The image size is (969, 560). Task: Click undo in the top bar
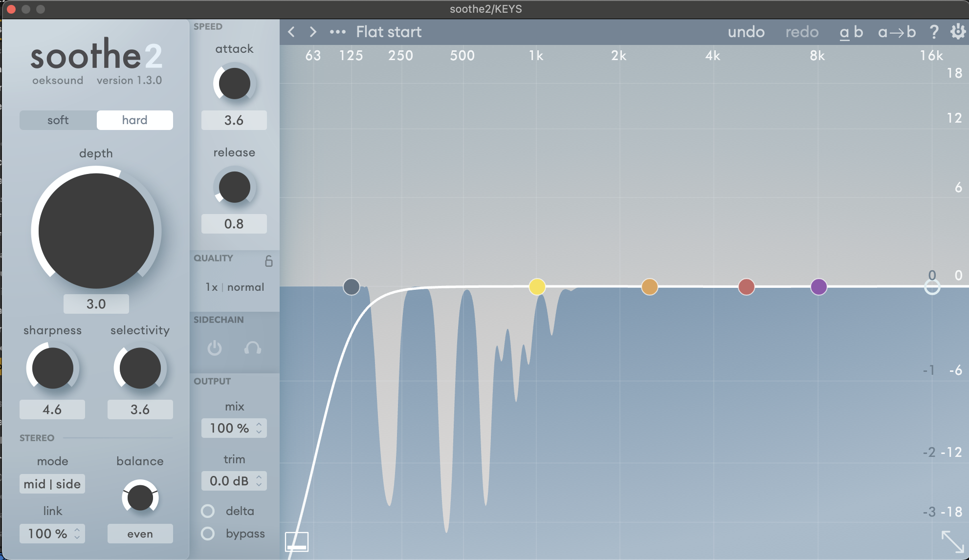(746, 32)
